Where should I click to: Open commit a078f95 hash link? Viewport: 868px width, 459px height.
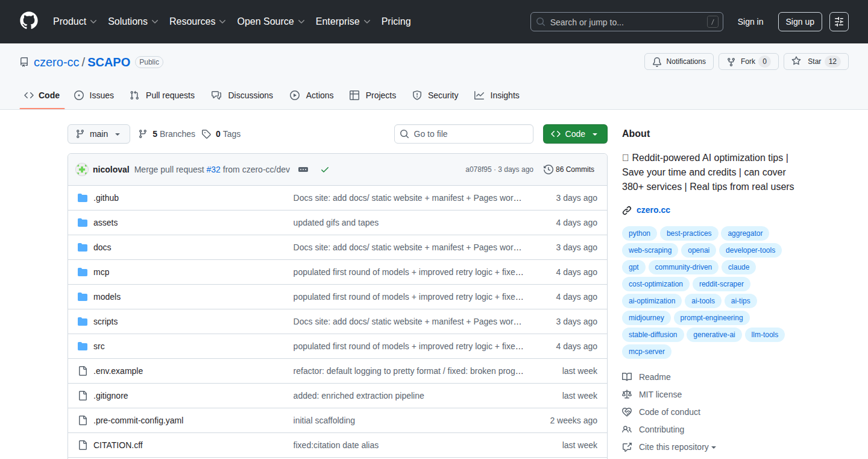479,169
